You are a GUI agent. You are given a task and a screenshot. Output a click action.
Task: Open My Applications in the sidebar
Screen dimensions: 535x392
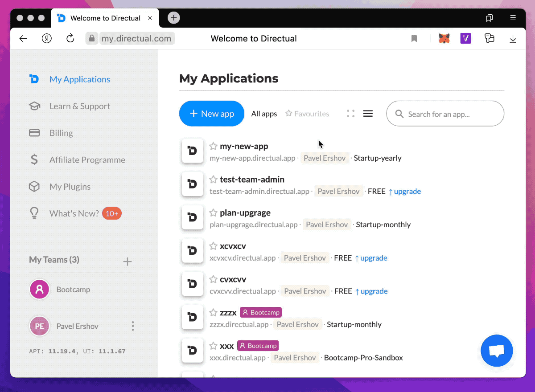[80, 79]
